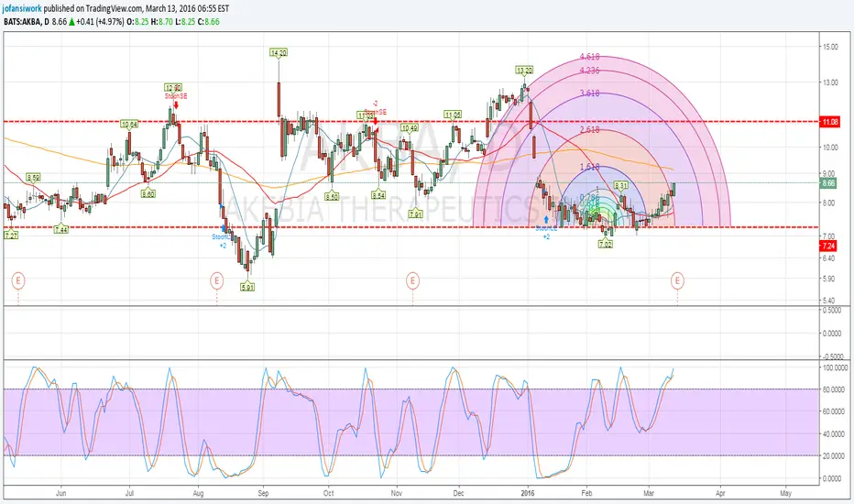Click 80.0000 on the stochastic axis
This screenshot has width=854, height=504.
click(835, 390)
